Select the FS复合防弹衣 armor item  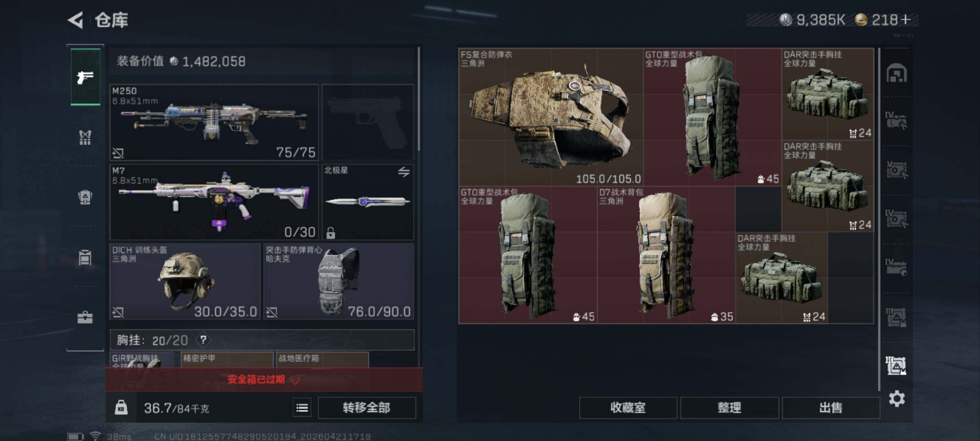tap(551, 117)
